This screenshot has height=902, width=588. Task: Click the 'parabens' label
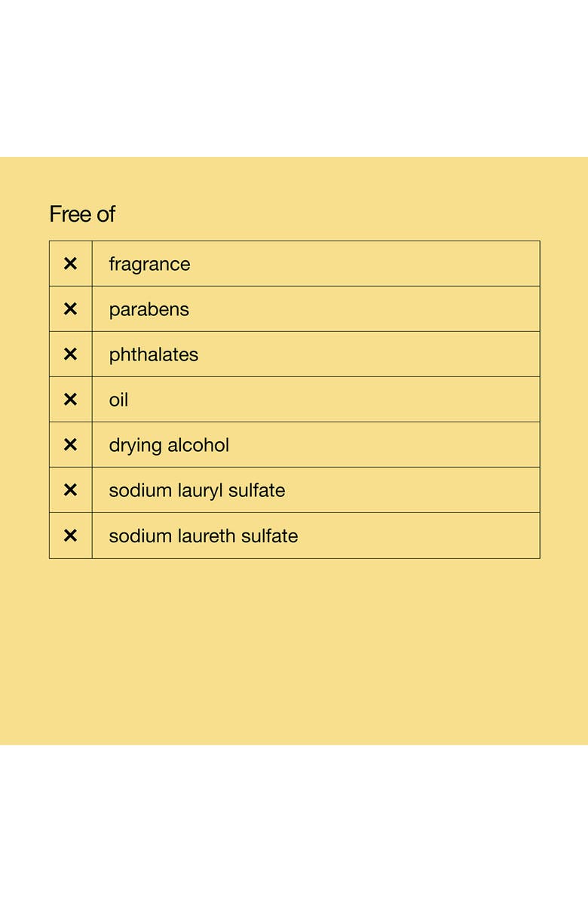[x=149, y=310]
